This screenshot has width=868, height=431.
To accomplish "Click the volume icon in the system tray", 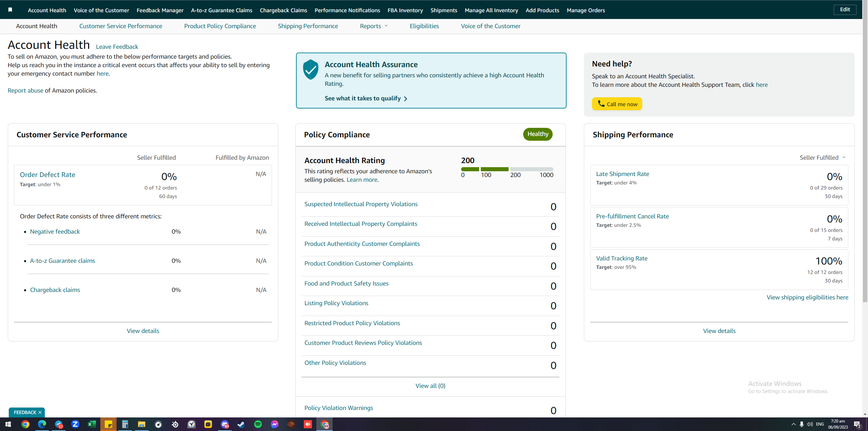I will pyautogui.click(x=810, y=424).
